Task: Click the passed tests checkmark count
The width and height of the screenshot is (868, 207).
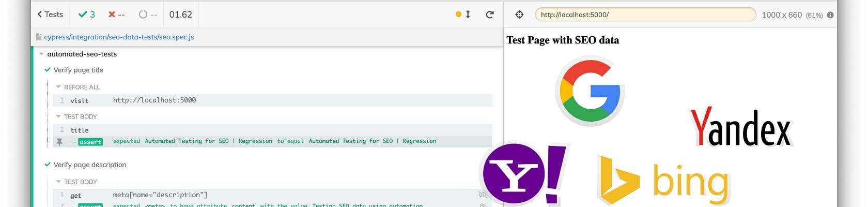Action: click(86, 14)
